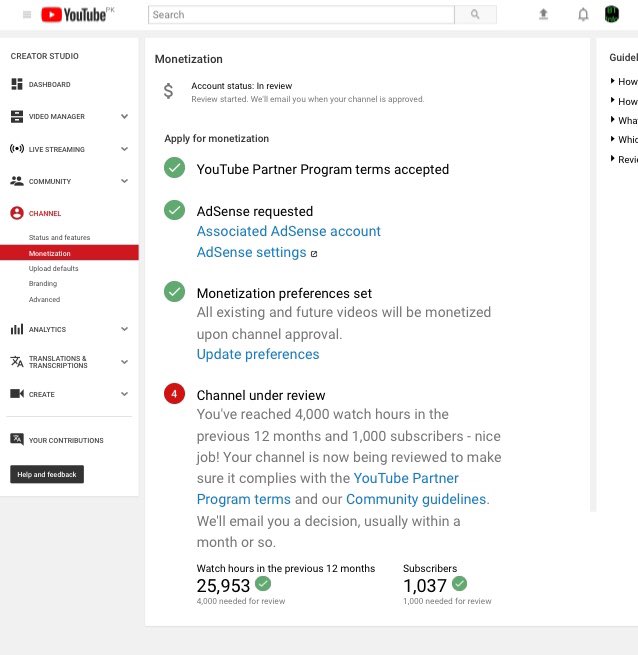Expand the 'Wha' guideline item
Screen dimensions: 638x655
(x=624, y=120)
